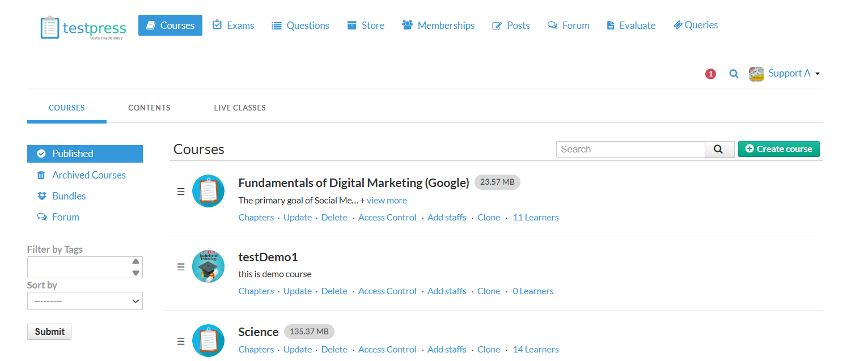Click the Create course button
868x361 pixels.
pos(778,149)
